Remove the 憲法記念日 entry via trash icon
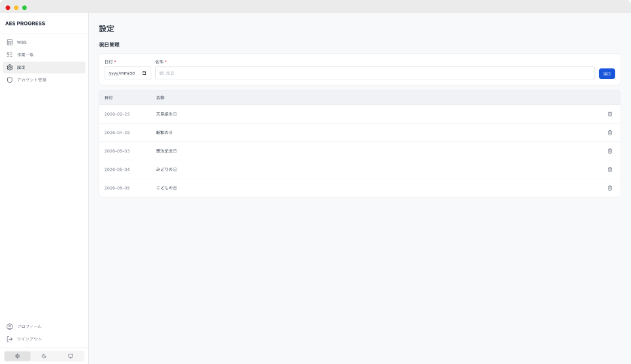This screenshot has height=364, width=631. click(609, 151)
